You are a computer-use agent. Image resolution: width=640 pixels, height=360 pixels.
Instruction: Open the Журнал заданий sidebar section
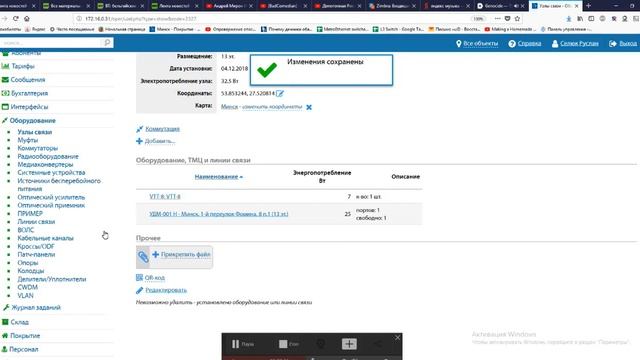click(x=36, y=307)
